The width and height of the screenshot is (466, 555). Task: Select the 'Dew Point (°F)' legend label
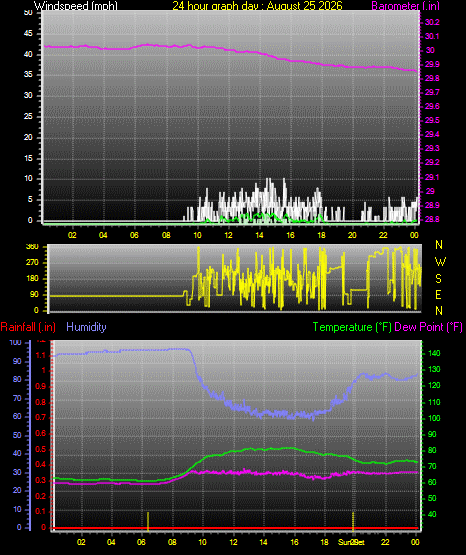click(x=428, y=327)
